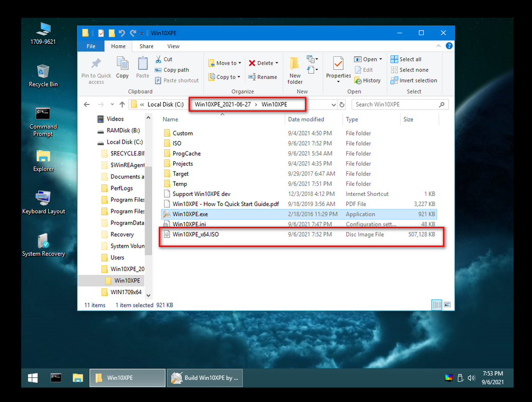Switch to large icons view layout
This screenshot has width=532, height=402.
tap(448, 305)
